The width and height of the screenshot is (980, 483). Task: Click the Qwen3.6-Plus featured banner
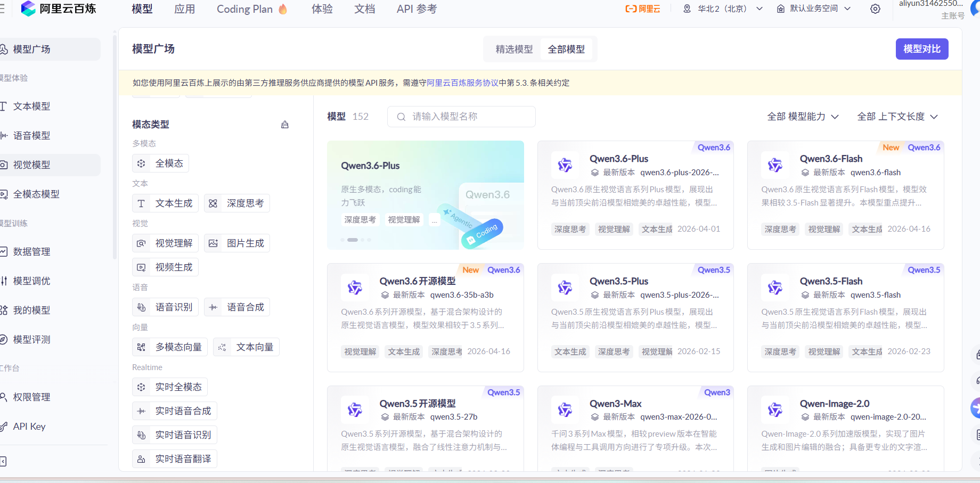[426, 195]
